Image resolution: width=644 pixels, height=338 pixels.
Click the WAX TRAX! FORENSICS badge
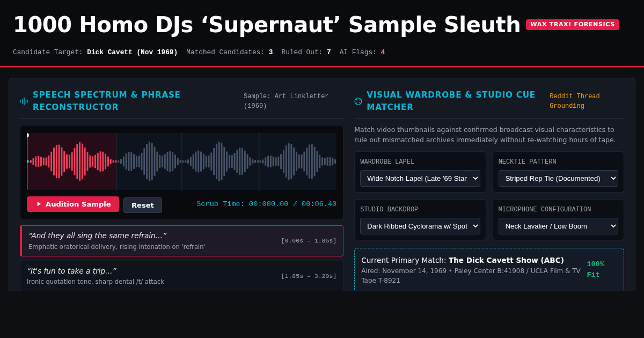(x=572, y=25)
